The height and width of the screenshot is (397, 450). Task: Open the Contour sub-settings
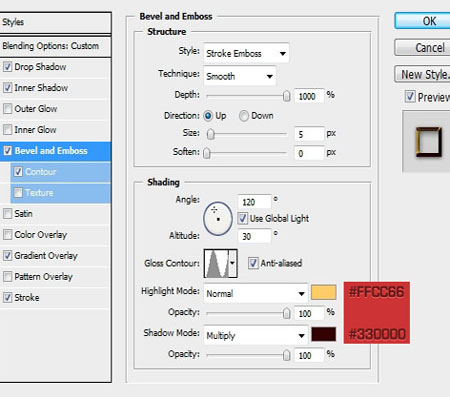[x=41, y=172]
